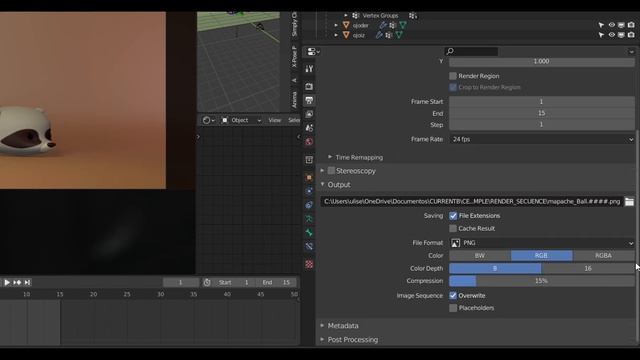The width and height of the screenshot is (640, 360).
Task: Open the red checker Texture properties tab
Action: pyautogui.click(x=309, y=264)
